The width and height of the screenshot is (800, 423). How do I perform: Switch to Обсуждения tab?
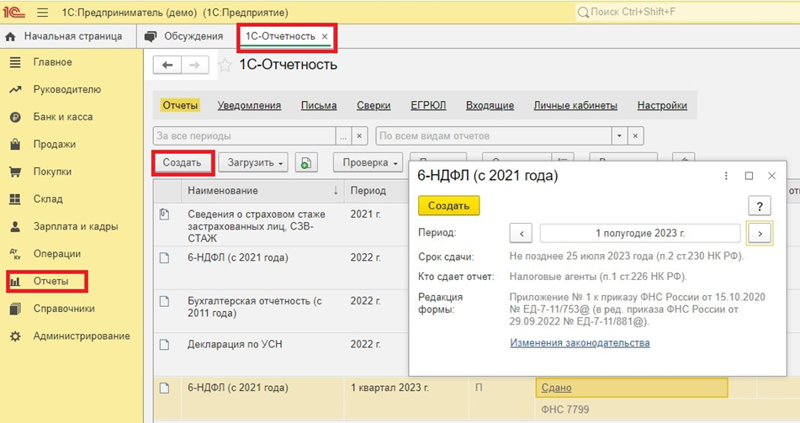(x=185, y=37)
